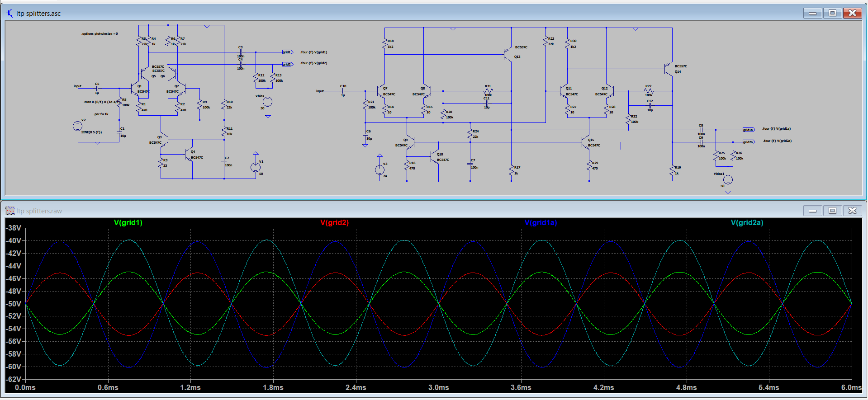Click voltage source V3 symbol
The height and width of the screenshot is (400, 868).
(379, 169)
